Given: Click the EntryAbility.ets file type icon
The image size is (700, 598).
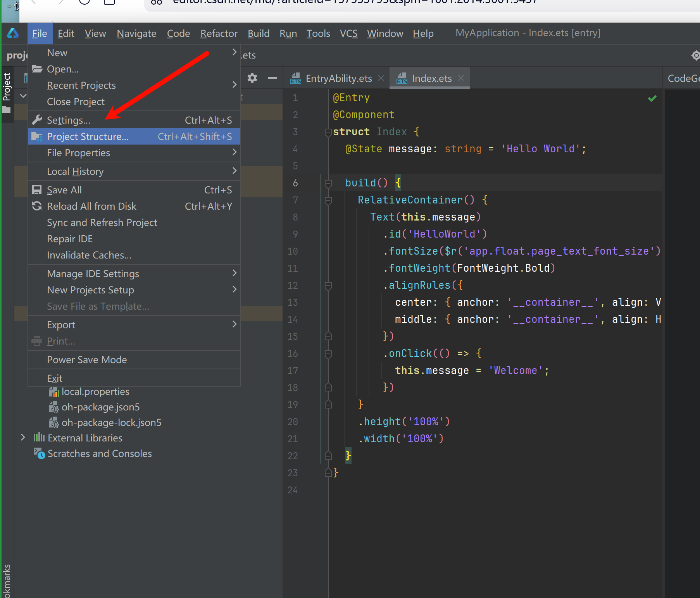Looking at the screenshot, I should click(x=296, y=78).
